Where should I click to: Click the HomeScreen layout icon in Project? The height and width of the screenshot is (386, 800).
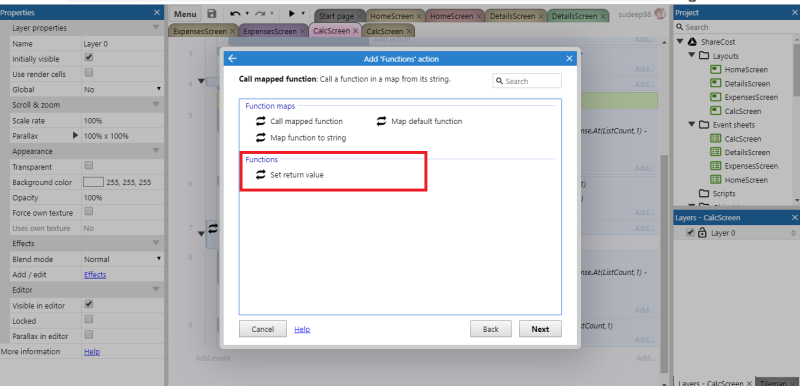[x=715, y=69]
